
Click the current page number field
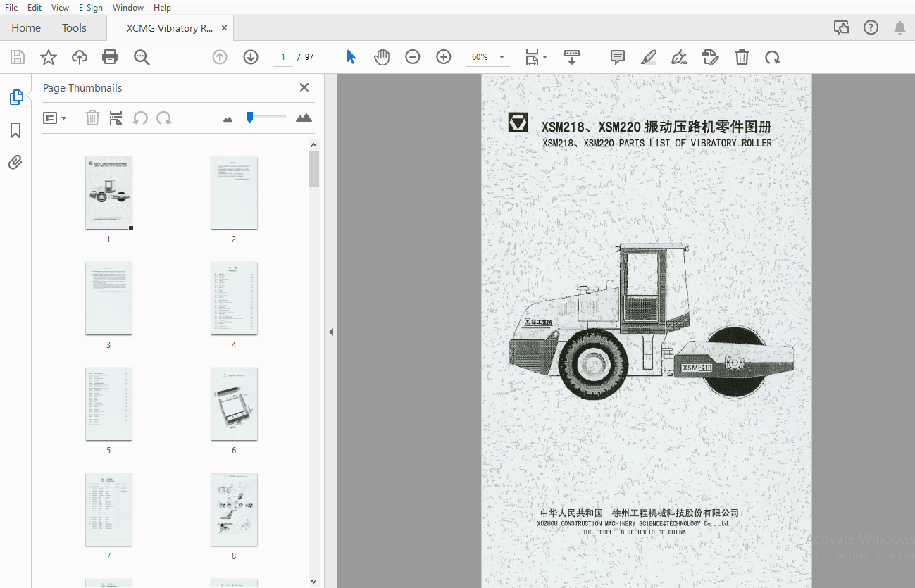pos(283,57)
